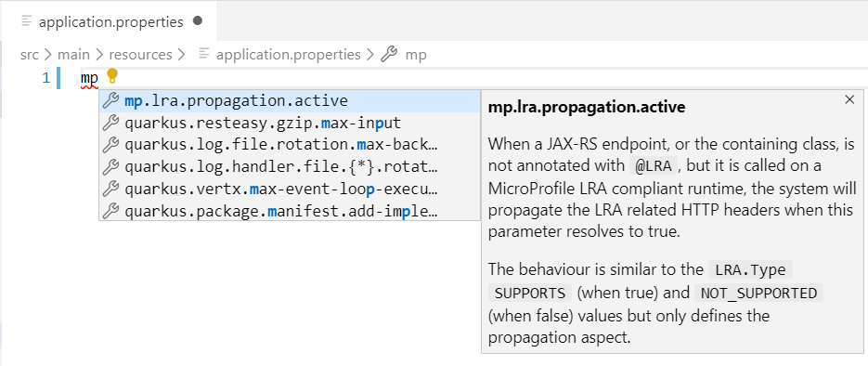868x366 pixels.
Task: Close the suggestion documentation panel
Action: pos(849,99)
